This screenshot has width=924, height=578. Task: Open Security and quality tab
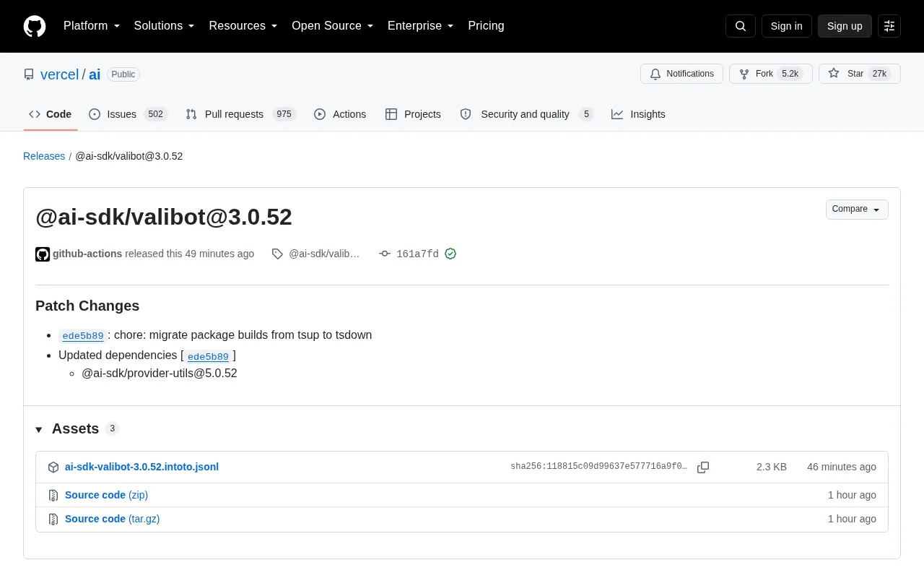pyautogui.click(x=526, y=114)
